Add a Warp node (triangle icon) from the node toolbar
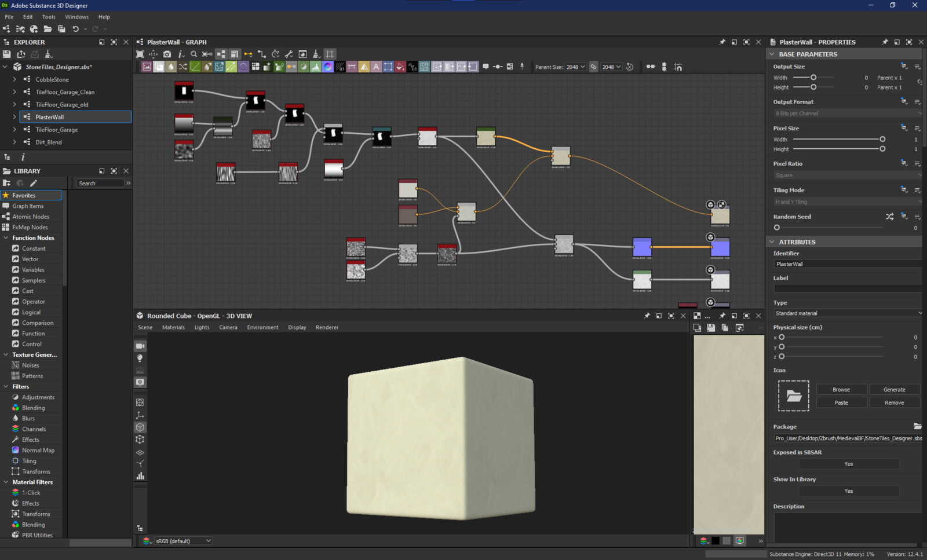Image resolution: width=927 pixels, height=560 pixels. (364, 67)
